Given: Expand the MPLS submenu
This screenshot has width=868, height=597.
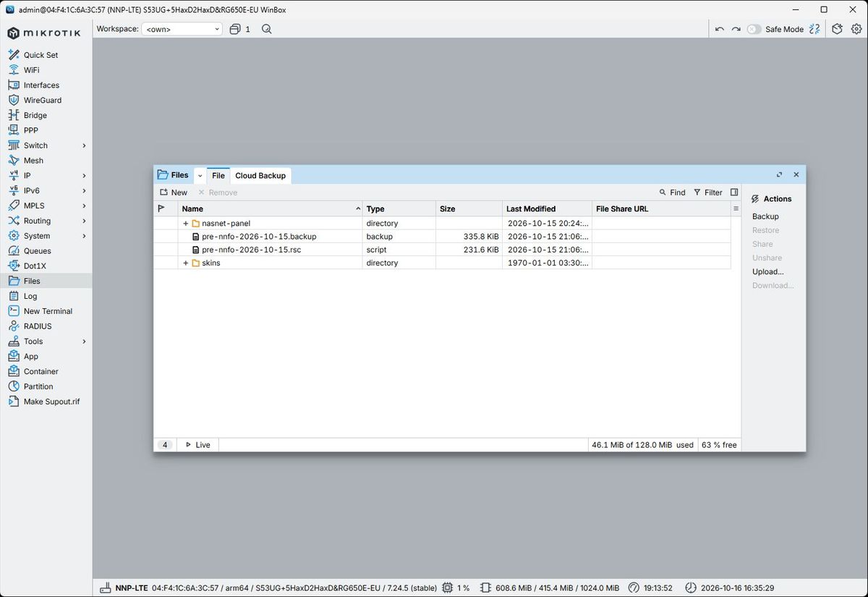Looking at the screenshot, I should (x=84, y=206).
